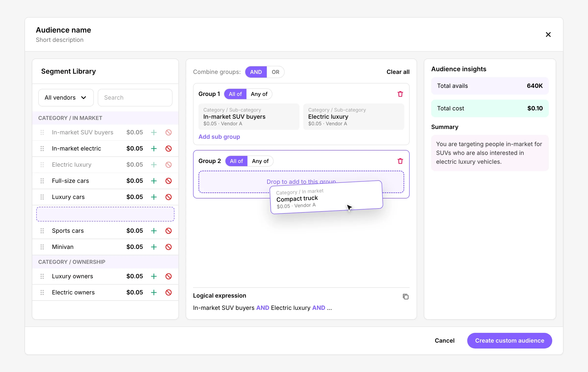
Task: Exclude Full-size cars using the block icon
Action: tap(169, 181)
